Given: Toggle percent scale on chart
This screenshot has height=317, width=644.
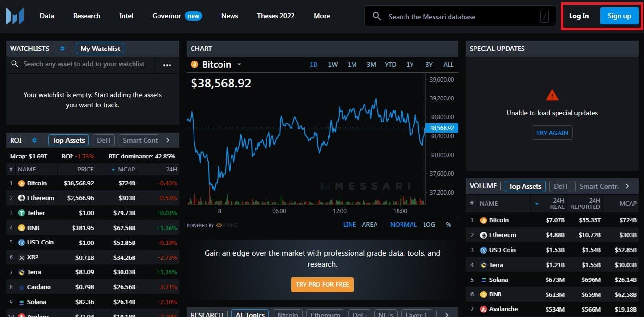Looking at the screenshot, I should 449,225.
